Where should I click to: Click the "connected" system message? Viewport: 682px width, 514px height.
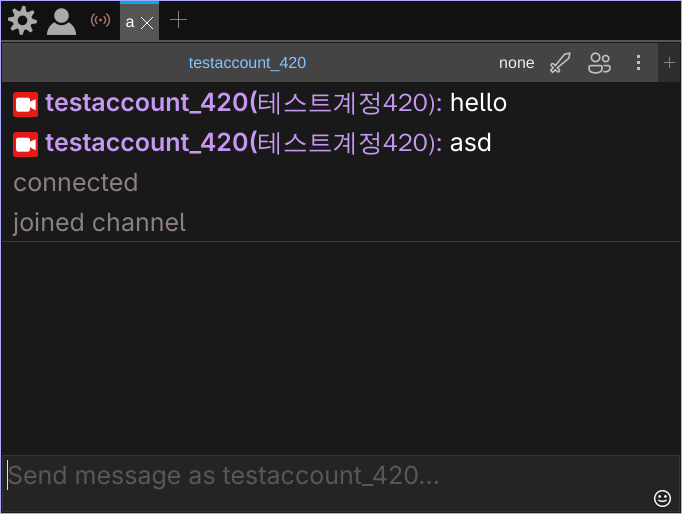click(76, 183)
